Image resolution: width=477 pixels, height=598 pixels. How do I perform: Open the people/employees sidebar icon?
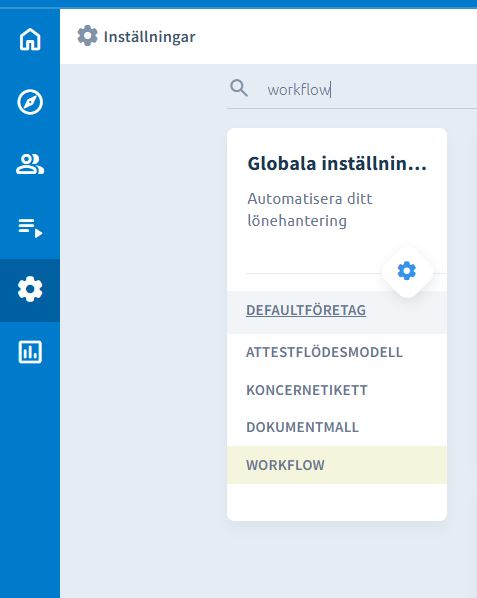click(30, 164)
